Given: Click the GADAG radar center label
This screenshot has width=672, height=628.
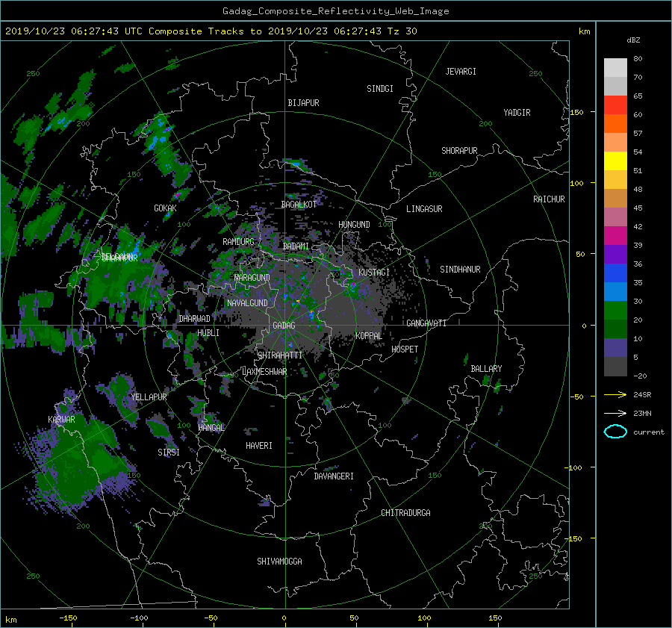Looking at the screenshot, I should click(x=284, y=326).
